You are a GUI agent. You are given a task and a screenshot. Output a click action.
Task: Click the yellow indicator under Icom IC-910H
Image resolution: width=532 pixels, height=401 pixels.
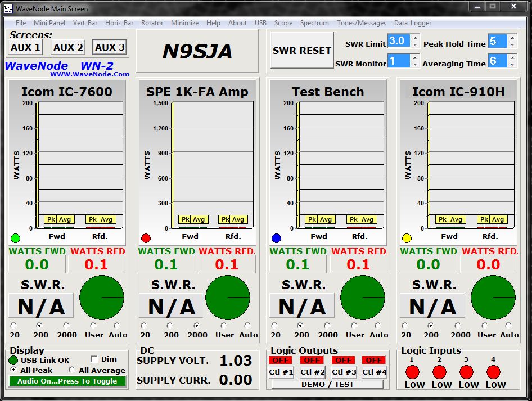pyautogui.click(x=407, y=238)
